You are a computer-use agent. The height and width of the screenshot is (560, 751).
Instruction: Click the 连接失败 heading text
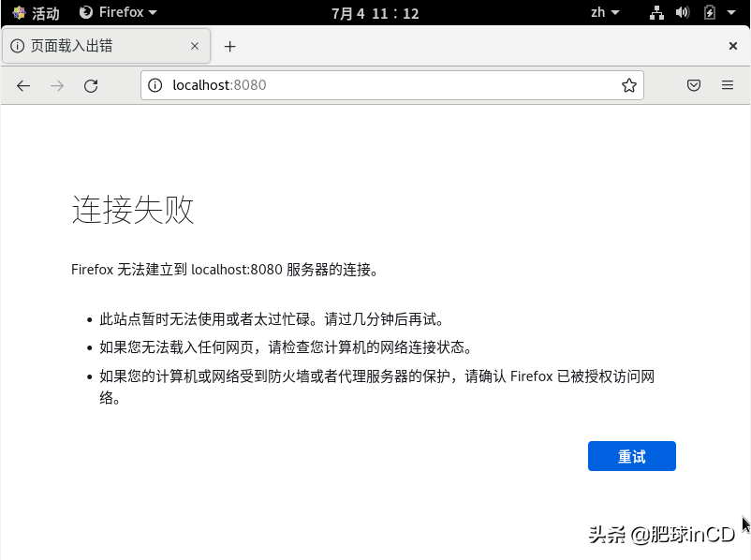(x=133, y=210)
